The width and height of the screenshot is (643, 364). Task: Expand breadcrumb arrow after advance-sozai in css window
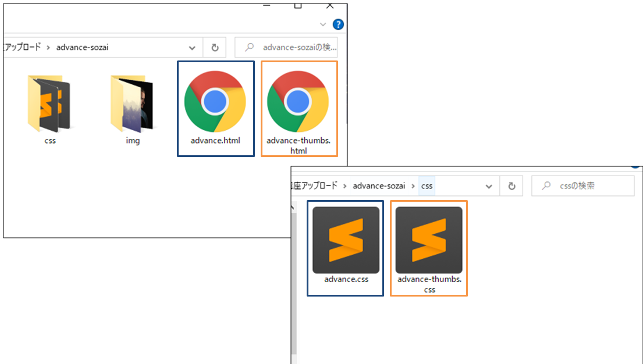click(413, 186)
